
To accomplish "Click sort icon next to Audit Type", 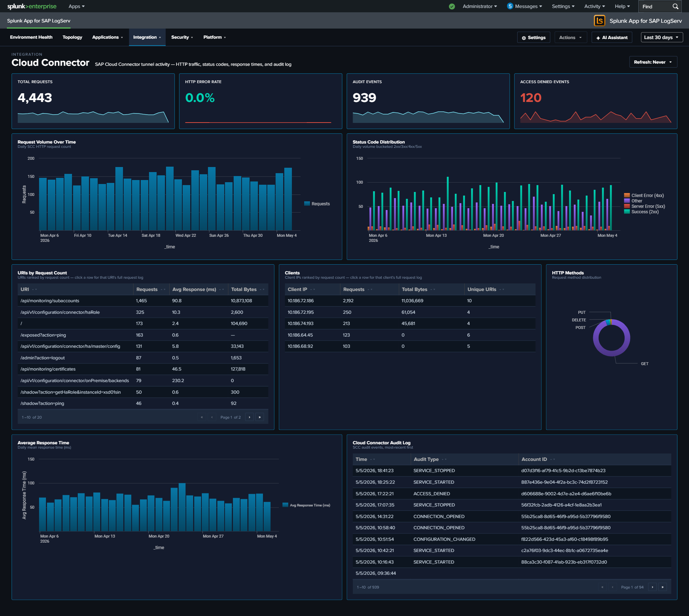I will click(x=445, y=459).
